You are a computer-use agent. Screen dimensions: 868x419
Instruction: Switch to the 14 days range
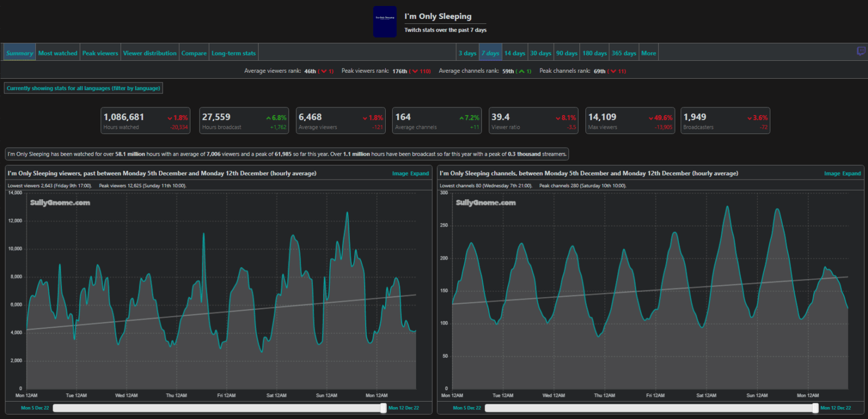(514, 53)
